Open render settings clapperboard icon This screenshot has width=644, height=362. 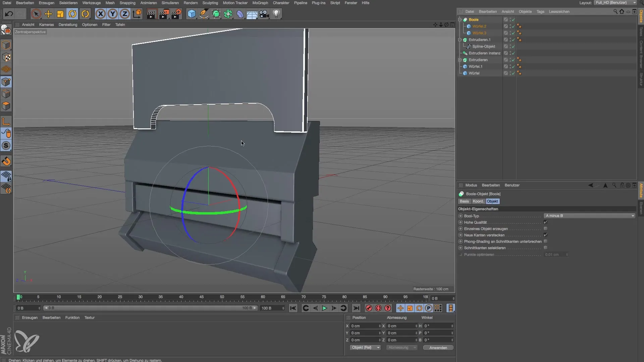point(176,14)
